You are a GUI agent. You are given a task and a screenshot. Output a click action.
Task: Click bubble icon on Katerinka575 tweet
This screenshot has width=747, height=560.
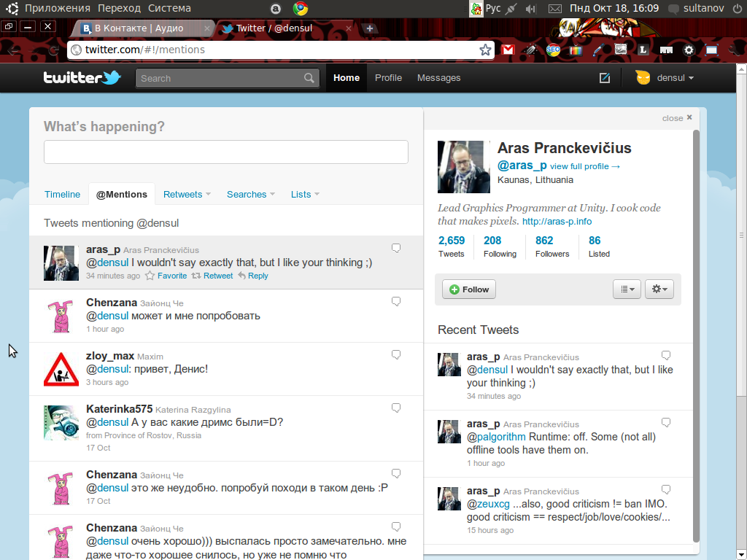pyautogui.click(x=396, y=408)
